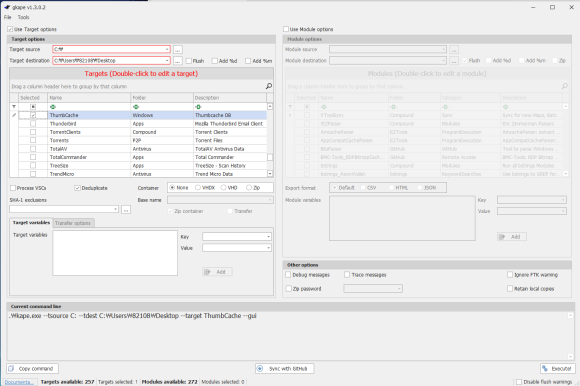Viewport: 580px width, 386px height.
Task: Enable Debug messages checkbox
Action: click(288, 275)
